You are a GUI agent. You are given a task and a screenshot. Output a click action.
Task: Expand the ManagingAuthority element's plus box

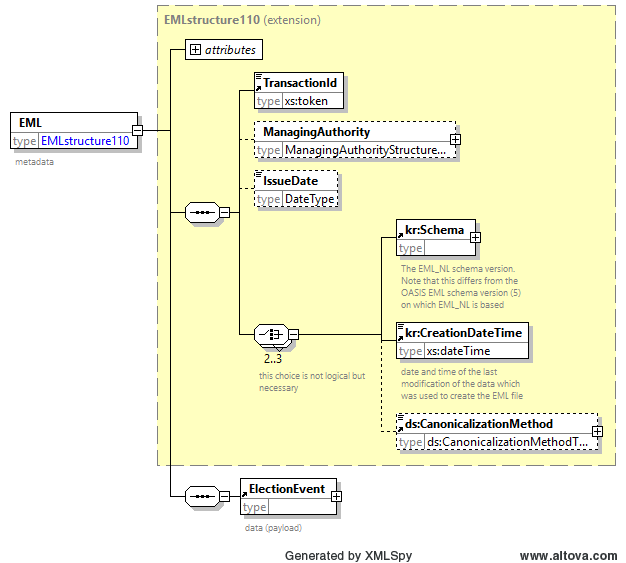(x=455, y=139)
